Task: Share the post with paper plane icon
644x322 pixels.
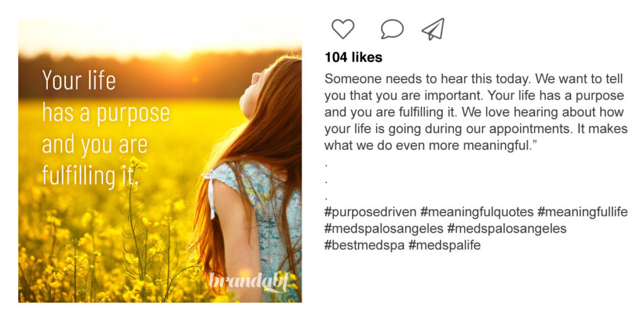Action: tap(433, 29)
